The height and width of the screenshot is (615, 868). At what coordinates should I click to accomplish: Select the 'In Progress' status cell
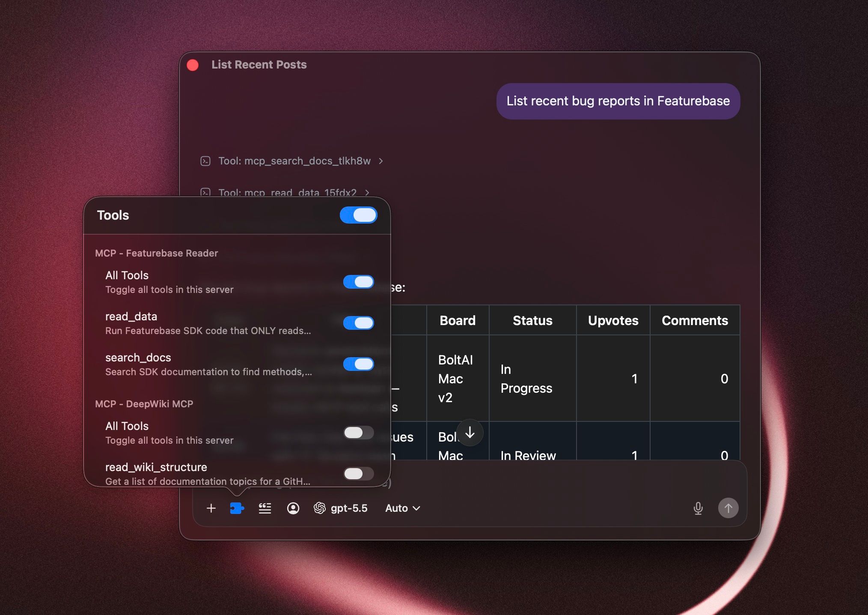pos(532,379)
